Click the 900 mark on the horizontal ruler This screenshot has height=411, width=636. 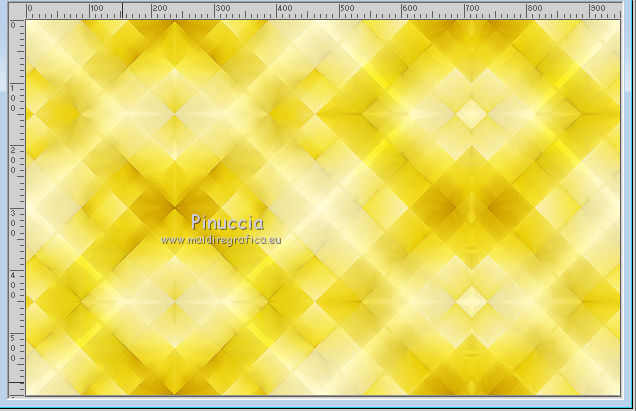(x=597, y=8)
